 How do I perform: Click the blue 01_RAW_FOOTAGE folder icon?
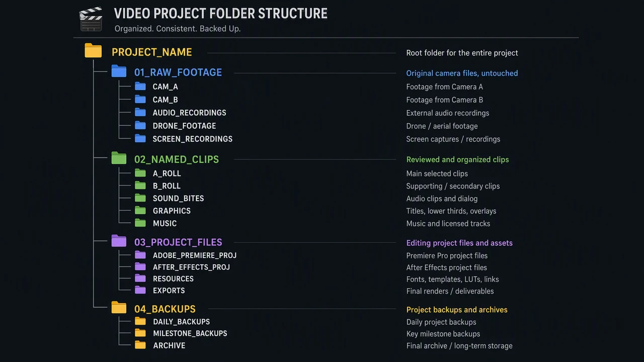click(x=119, y=71)
